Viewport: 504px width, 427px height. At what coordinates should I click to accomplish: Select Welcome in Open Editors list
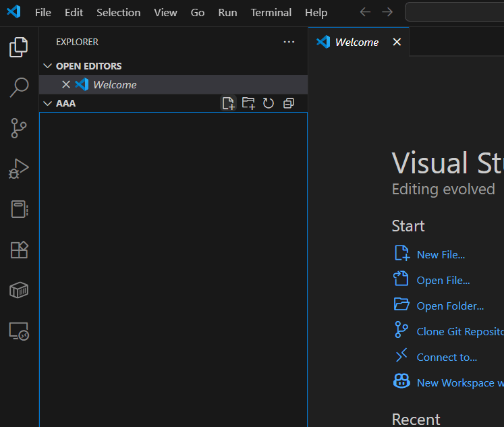point(173,84)
